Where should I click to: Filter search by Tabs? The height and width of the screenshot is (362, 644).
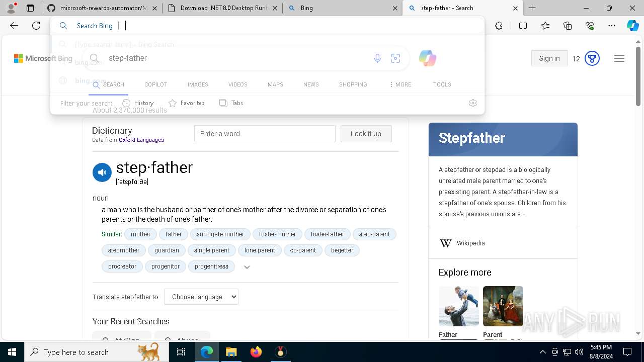[x=231, y=103]
